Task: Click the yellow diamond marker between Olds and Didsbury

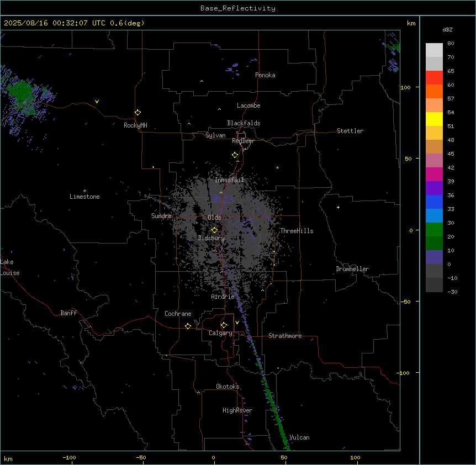Action: 214,230
